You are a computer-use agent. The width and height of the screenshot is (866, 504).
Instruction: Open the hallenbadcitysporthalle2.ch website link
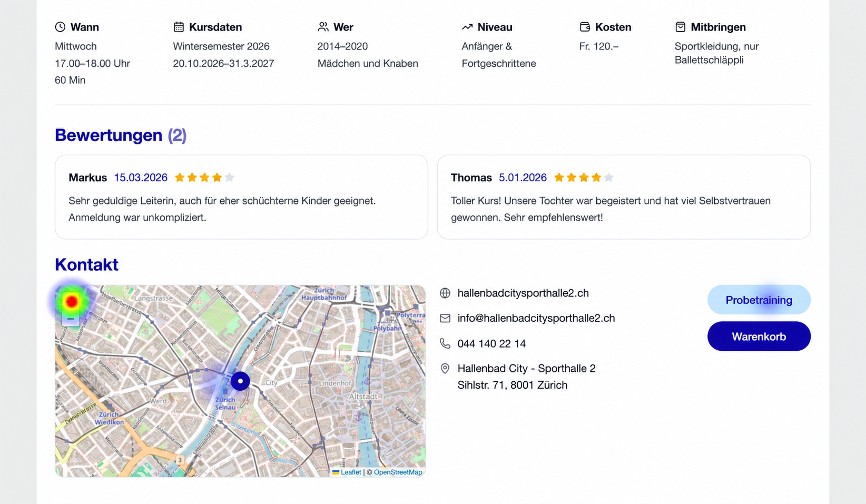pyautogui.click(x=523, y=293)
